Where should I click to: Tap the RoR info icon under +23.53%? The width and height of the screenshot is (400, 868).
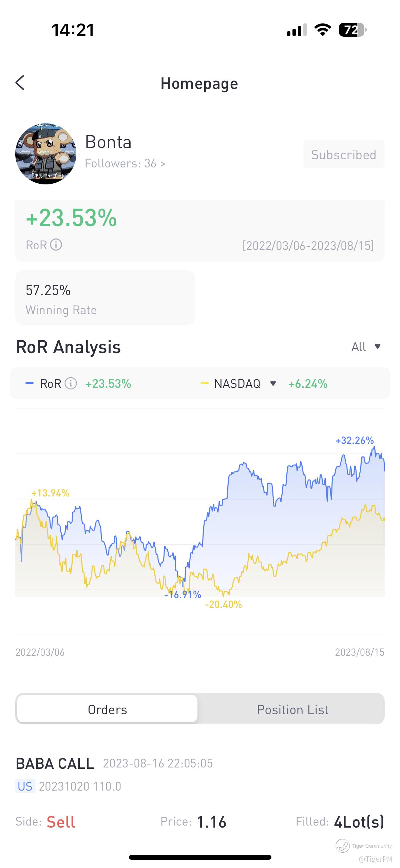tap(56, 245)
